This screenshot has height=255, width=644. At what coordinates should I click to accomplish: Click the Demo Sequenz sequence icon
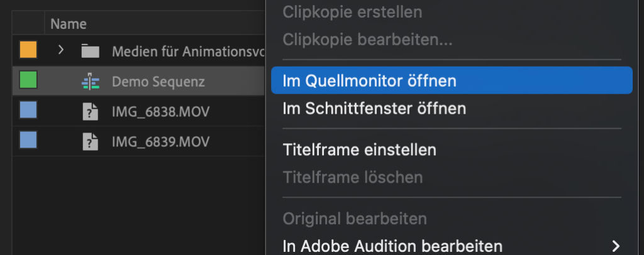91,81
